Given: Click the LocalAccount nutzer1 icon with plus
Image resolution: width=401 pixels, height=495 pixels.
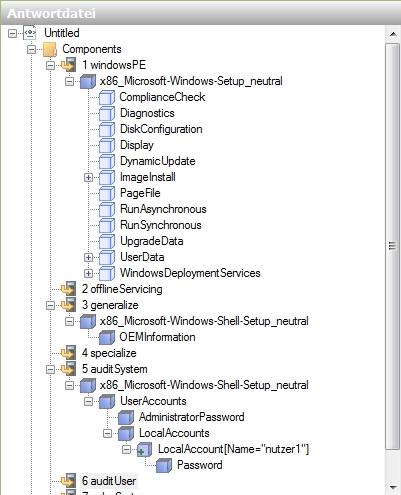Looking at the screenshot, I should coord(145,449).
